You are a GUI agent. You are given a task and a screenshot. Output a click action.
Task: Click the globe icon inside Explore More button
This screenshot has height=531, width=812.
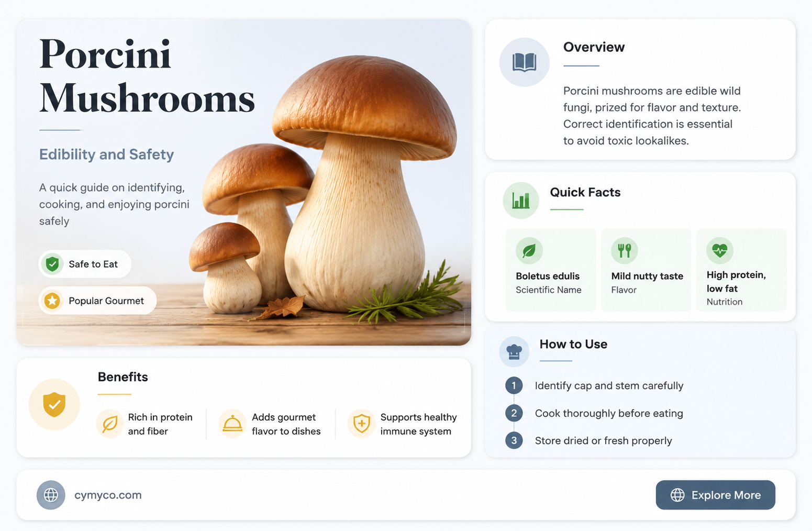tap(677, 495)
